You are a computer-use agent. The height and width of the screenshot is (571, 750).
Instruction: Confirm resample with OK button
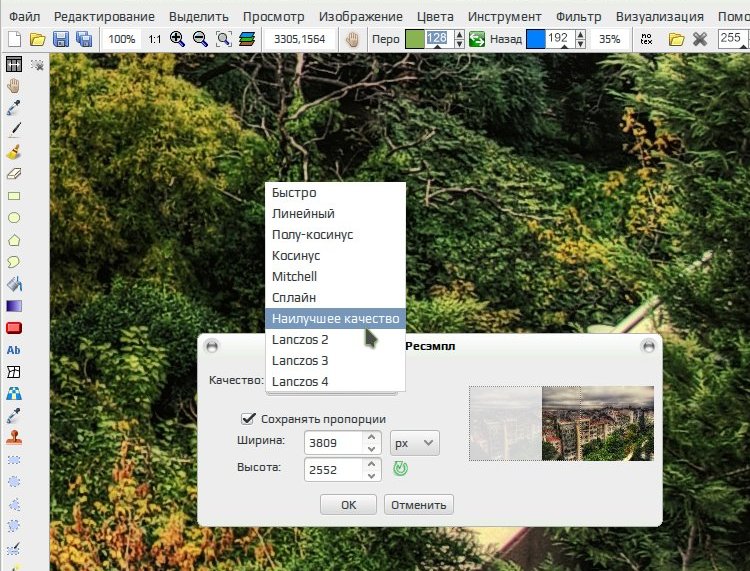(348, 505)
